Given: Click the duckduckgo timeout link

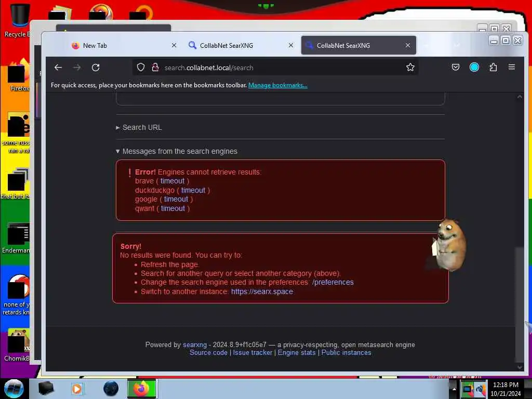Looking at the screenshot, I should coord(193,190).
